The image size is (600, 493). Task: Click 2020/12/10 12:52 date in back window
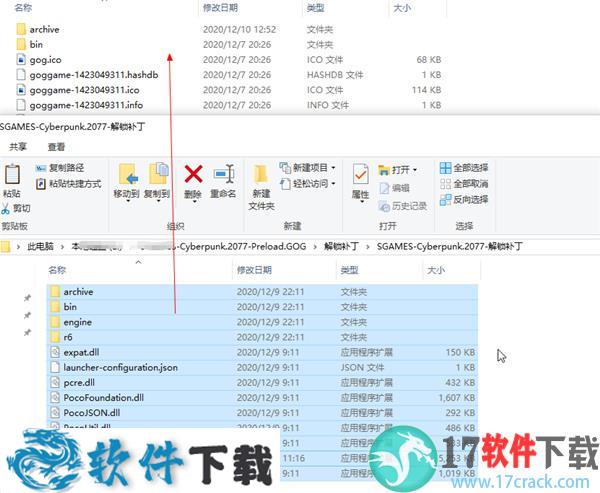click(240, 29)
